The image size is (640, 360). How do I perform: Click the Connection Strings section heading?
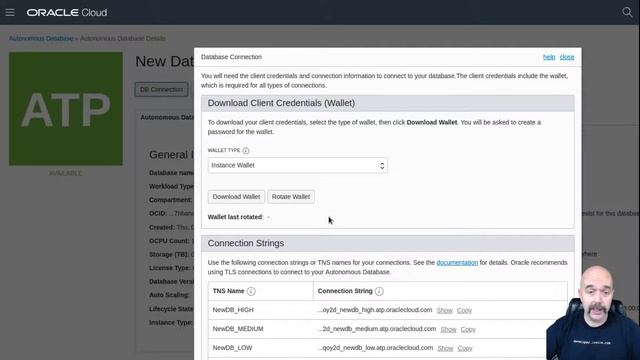(x=246, y=243)
